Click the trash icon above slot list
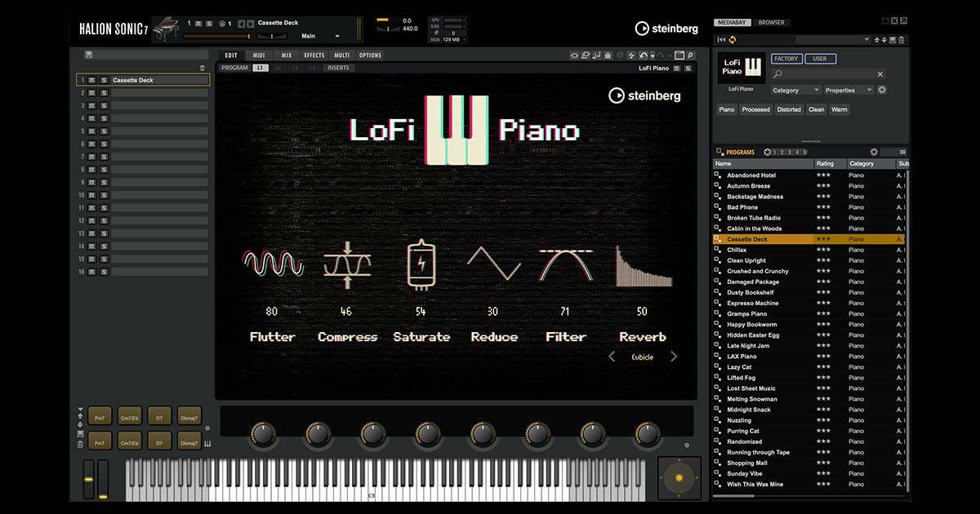Viewport: 980px width, 514px height. point(203,68)
